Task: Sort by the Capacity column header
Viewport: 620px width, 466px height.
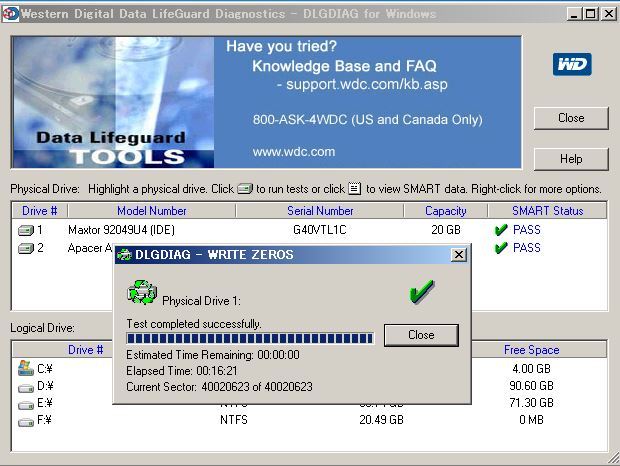Action: [x=446, y=211]
